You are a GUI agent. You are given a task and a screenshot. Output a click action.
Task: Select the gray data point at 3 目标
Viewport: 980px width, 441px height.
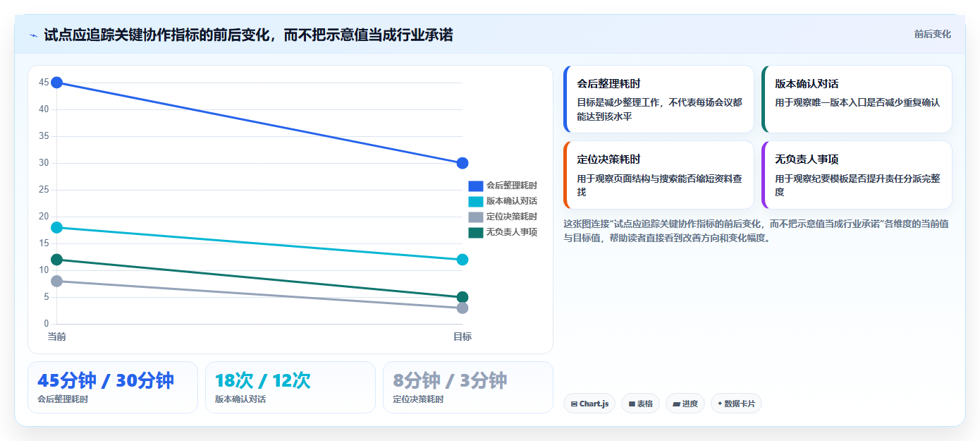click(x=463, y=308)
